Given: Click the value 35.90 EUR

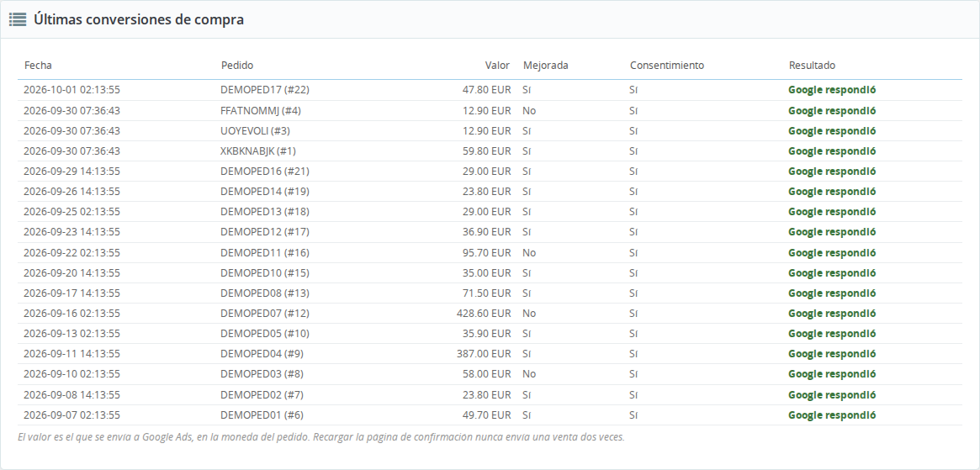Looking at the screenshot, I should tap(486, 333).
